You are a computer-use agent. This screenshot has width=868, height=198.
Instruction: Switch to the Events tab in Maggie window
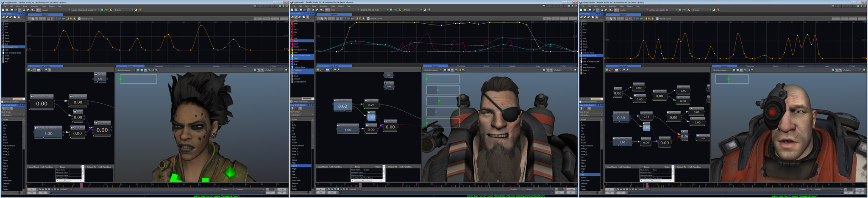tap(187, 66)
